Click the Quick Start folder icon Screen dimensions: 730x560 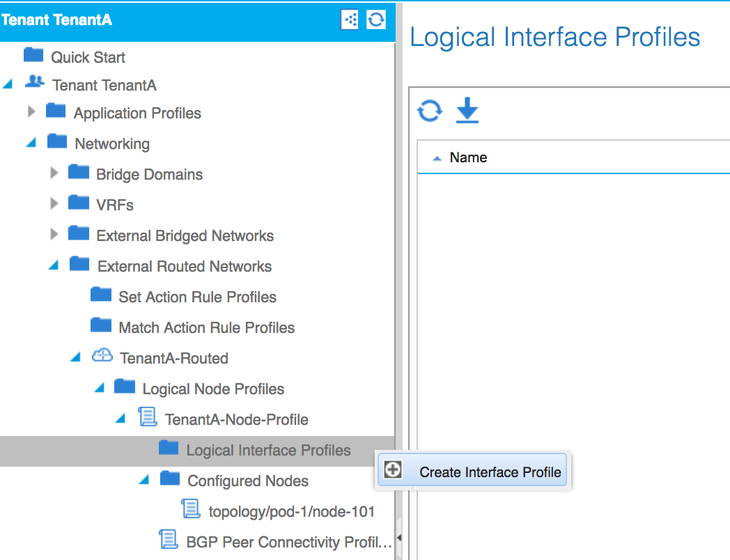pyautogui.click(x=33, y=54)
